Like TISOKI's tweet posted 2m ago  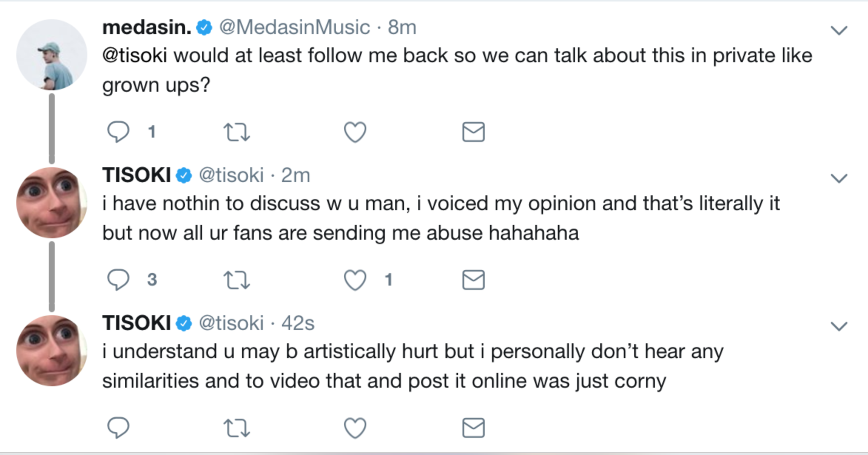pyautogui.click(x=355, y=280)
